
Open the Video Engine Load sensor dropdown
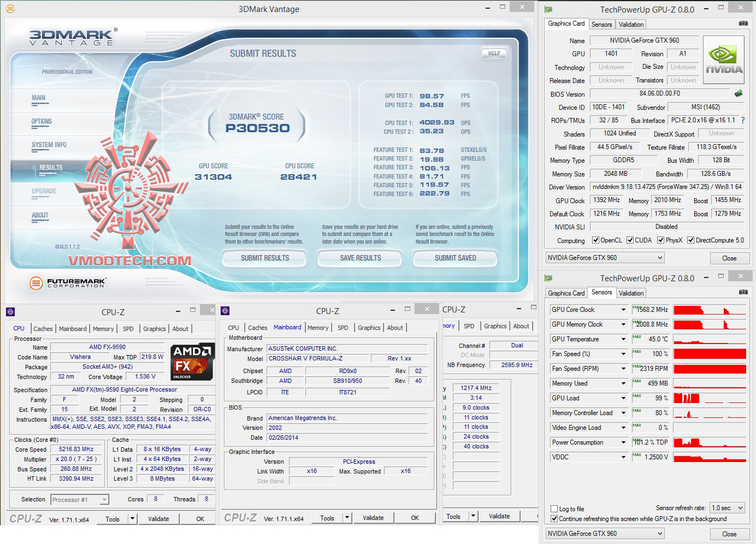point(623,428)
